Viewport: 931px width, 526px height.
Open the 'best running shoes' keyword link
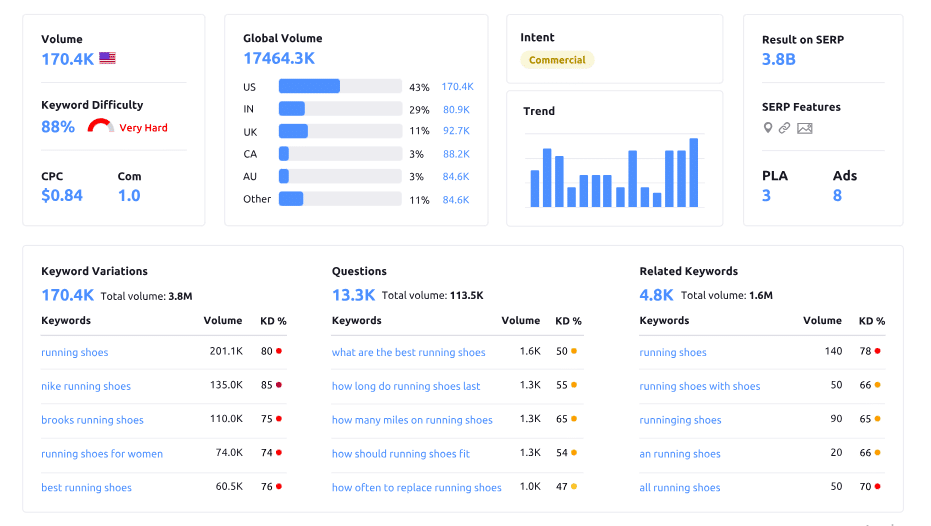tap(87, 487)
